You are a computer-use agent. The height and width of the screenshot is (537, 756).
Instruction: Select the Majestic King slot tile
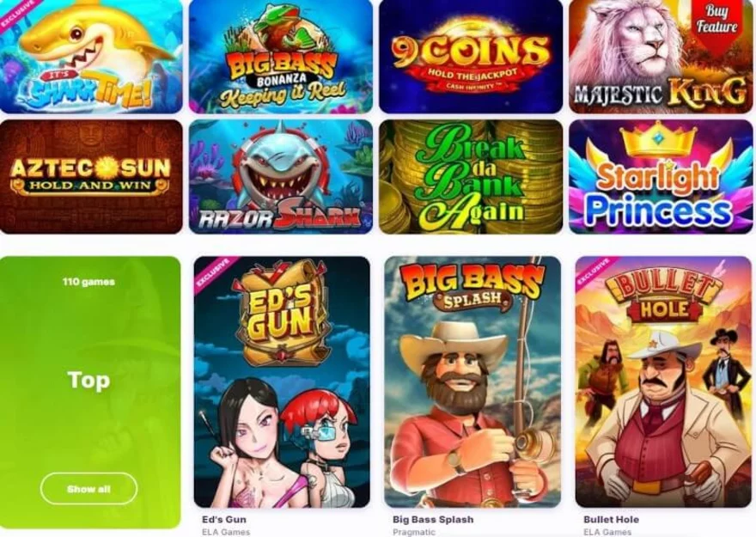661,57
